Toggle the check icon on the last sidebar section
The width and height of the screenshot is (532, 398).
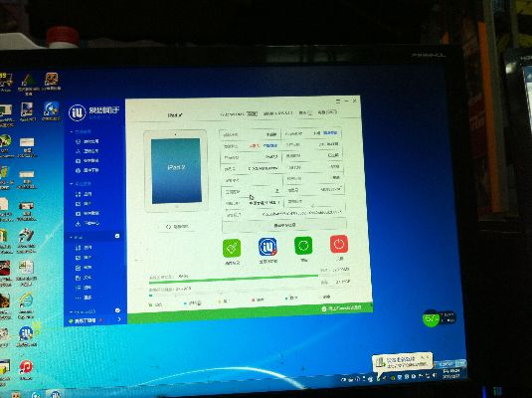click(117, 310)
